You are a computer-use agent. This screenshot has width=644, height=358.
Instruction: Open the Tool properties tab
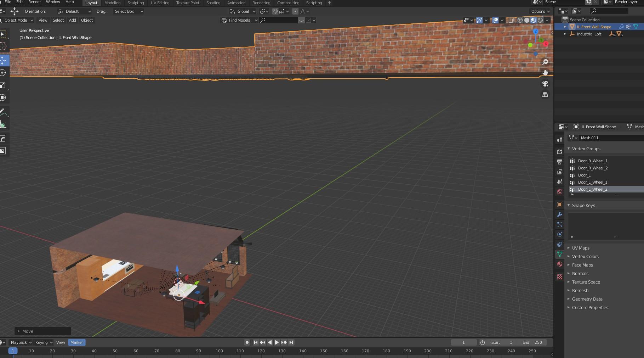[560, 139]
